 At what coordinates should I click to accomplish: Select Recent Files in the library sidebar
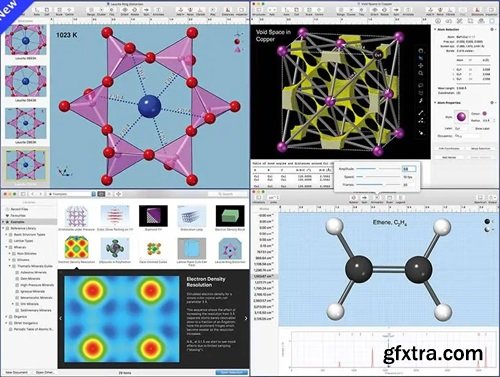tap(19, 209)
